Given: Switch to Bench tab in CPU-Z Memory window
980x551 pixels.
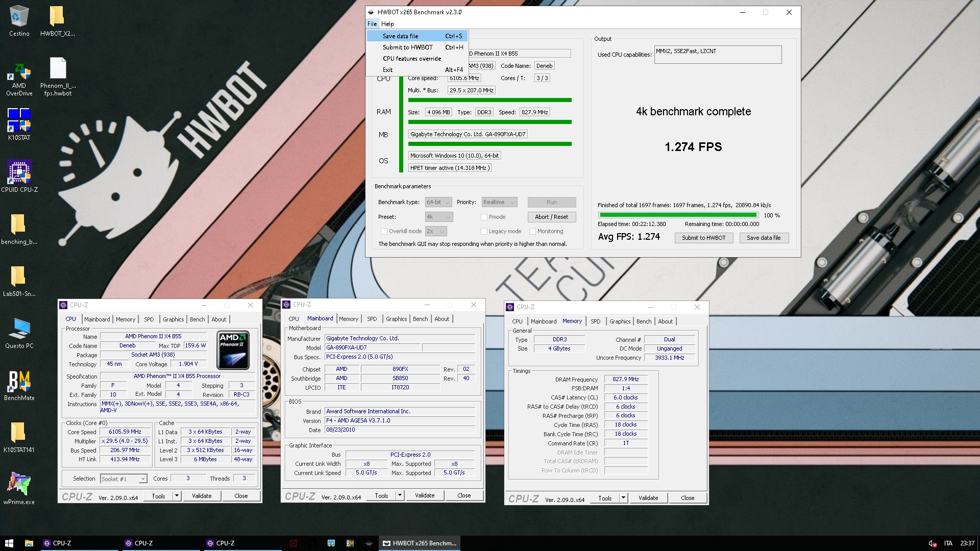Looking at the screenshot, I should pos(644,321).
